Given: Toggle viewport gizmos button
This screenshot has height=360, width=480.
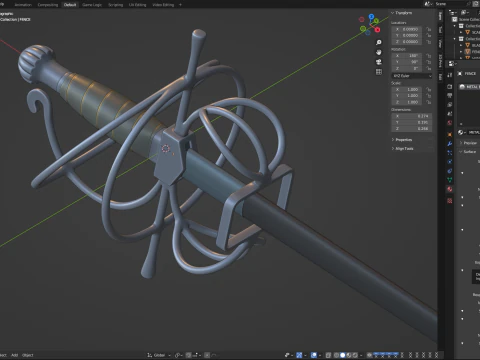Looking at the screenshot, I should pos(299,355).
